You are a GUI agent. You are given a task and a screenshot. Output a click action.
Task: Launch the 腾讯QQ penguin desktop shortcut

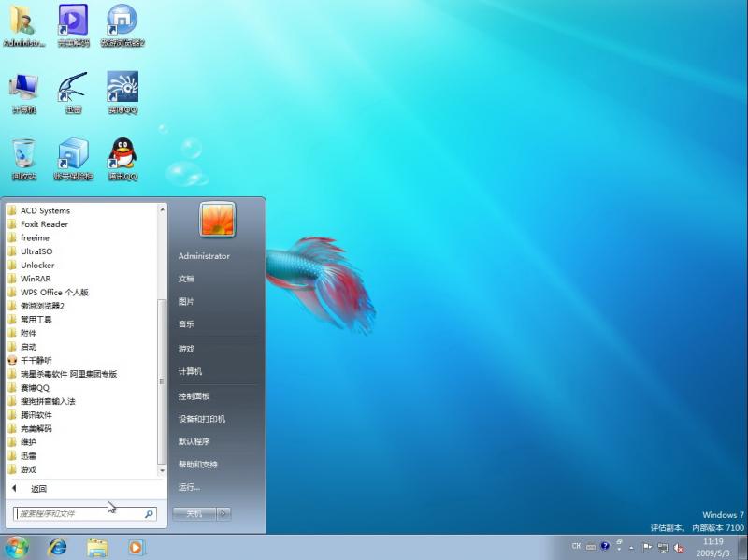(x=122, y=159)
